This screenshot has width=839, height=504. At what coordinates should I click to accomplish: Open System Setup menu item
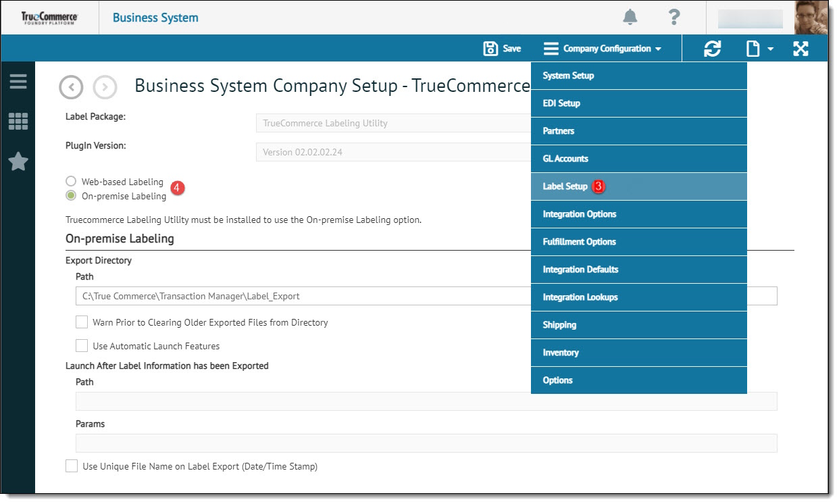639,76
